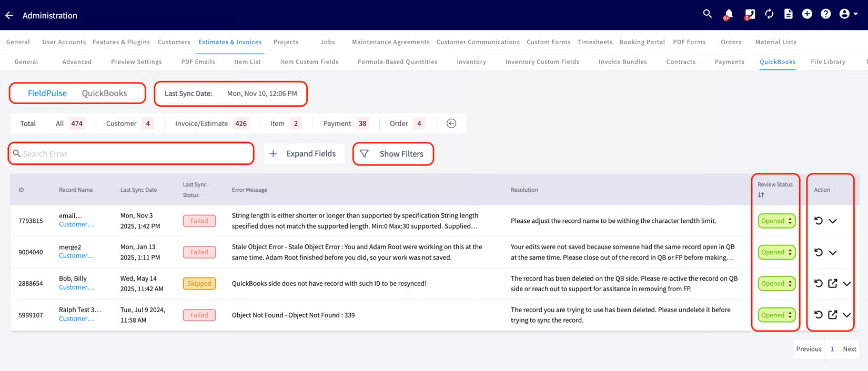868x371 pixels.
Task: Change review status for merge2 record
Action: pyautogui.click(x=776, y=252)
